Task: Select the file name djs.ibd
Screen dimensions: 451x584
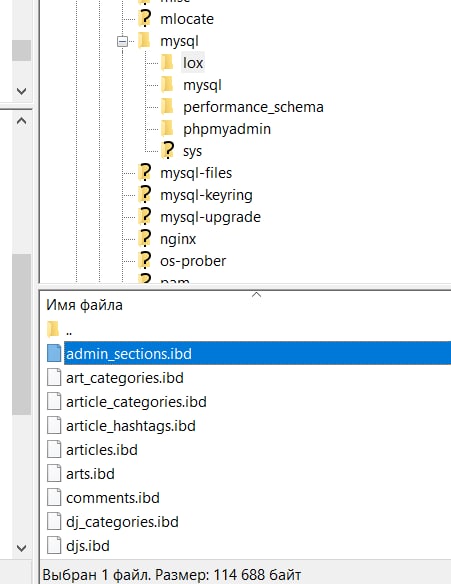Action: click(x=88, y=546)
